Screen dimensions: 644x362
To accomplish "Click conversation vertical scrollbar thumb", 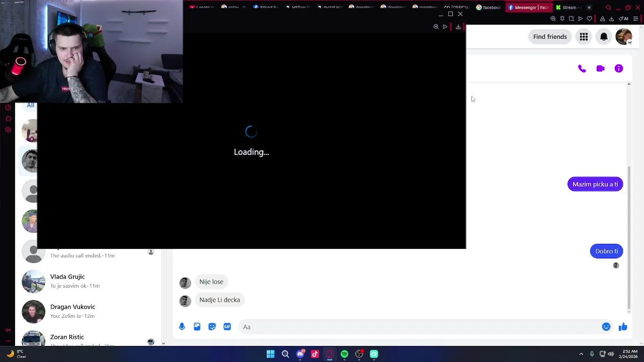I will click(x=629, y=237).
